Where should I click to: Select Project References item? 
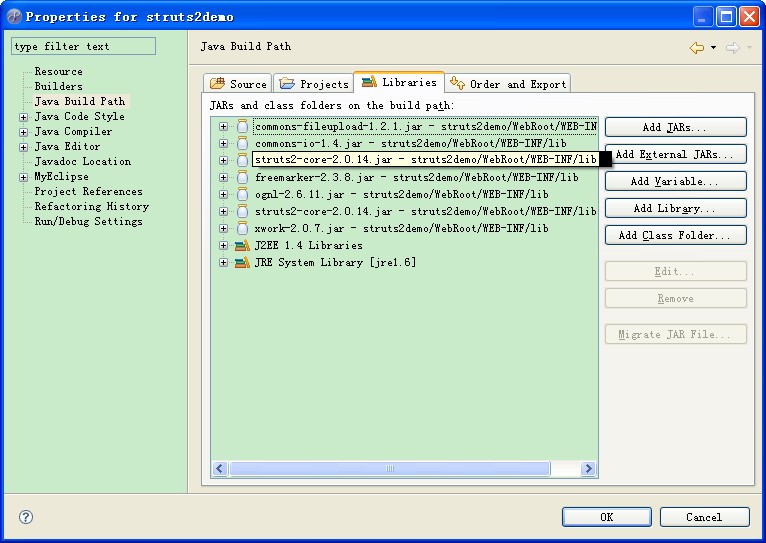click(x=88, y=191)
